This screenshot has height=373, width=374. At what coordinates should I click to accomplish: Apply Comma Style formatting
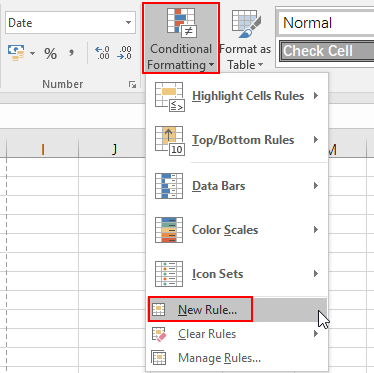71,53
